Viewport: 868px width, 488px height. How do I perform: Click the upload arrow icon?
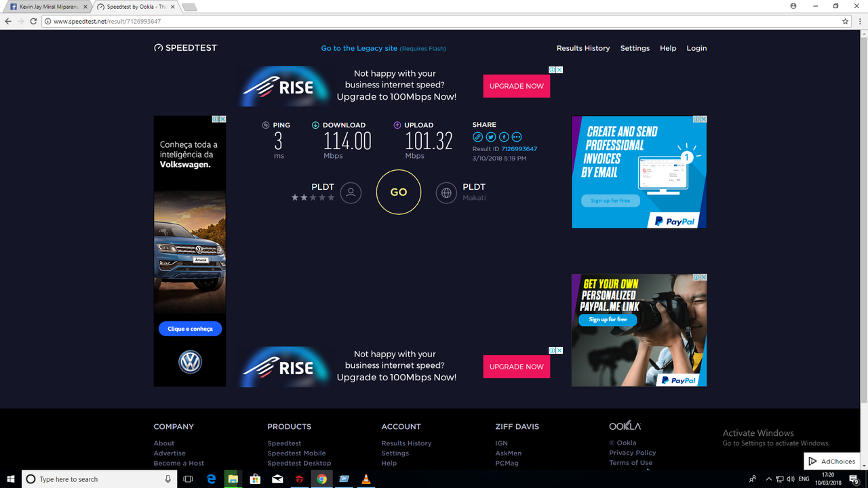397,125
